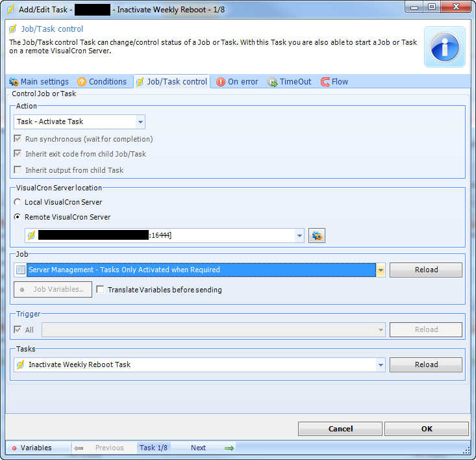Click the title bar app icon
This screenshot has height=460, width=476.
pos(10,10)
